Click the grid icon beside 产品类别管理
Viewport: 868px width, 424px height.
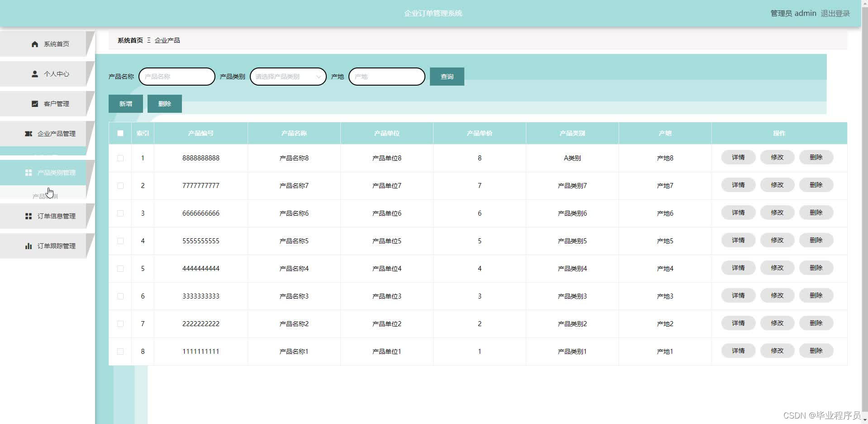point(29,173)
